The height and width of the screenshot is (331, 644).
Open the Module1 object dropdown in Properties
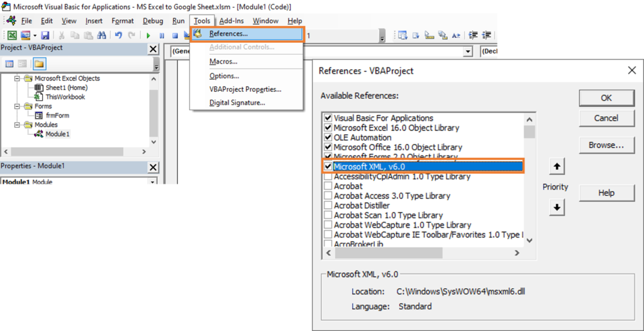click(152, 182)
